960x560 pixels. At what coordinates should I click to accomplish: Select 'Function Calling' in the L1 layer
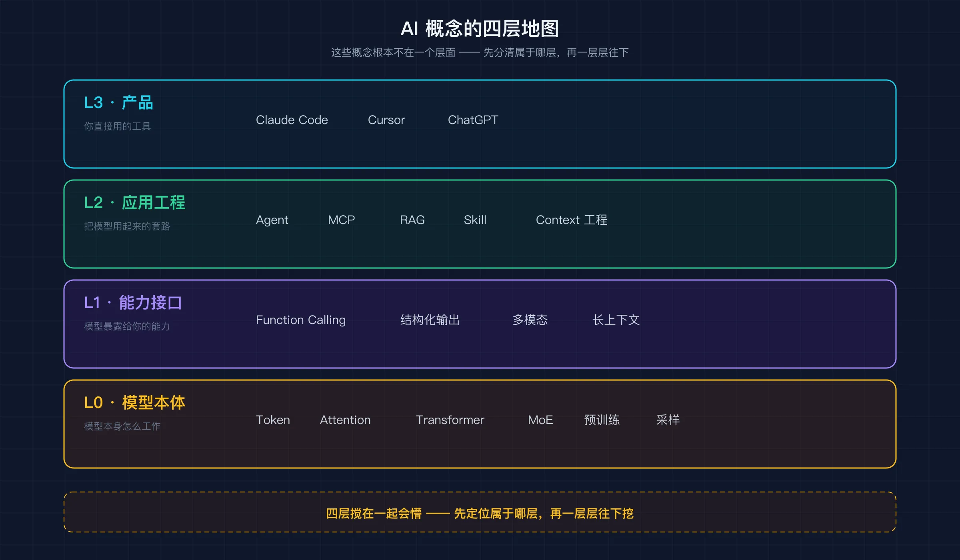click(x=300, y=320)
